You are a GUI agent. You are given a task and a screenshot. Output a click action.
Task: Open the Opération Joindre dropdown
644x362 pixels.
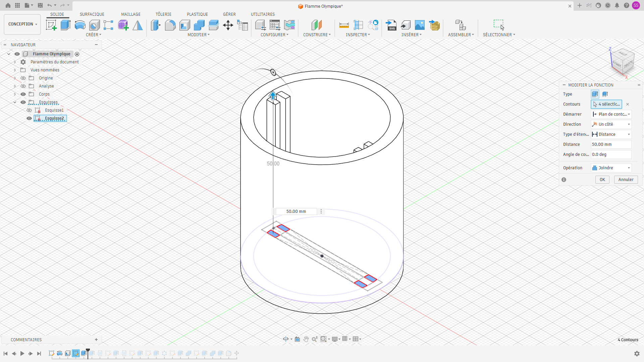(611, 168)
